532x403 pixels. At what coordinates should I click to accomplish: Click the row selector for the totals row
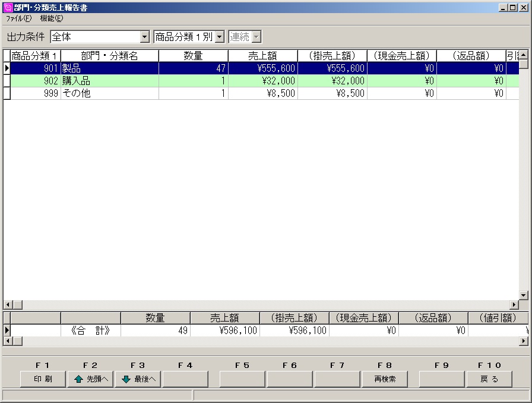[7, 330]
